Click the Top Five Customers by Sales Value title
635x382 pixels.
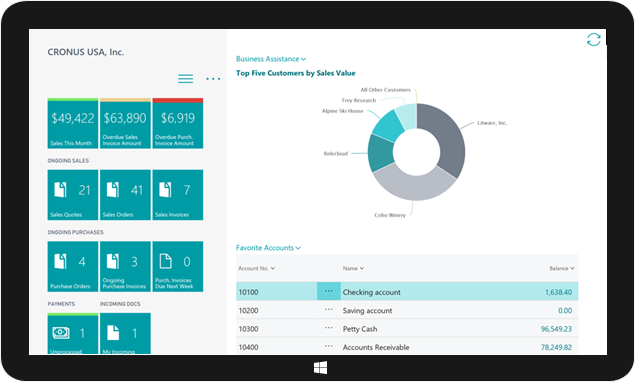(296, 73)
